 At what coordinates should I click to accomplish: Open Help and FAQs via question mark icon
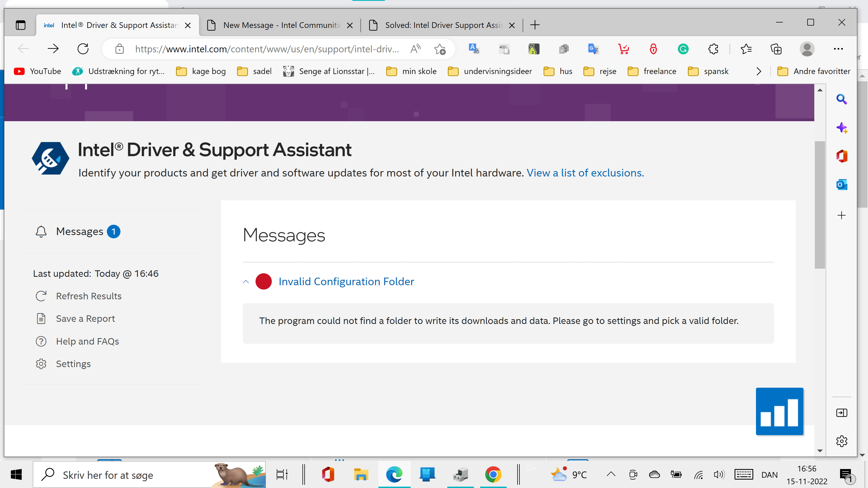pyautogui.click(x=41, y=341)
